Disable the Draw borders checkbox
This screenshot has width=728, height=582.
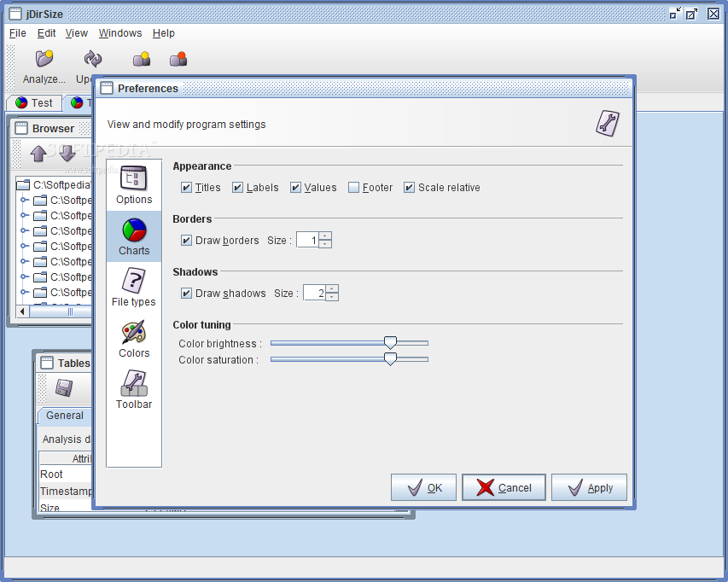(186, 241)
